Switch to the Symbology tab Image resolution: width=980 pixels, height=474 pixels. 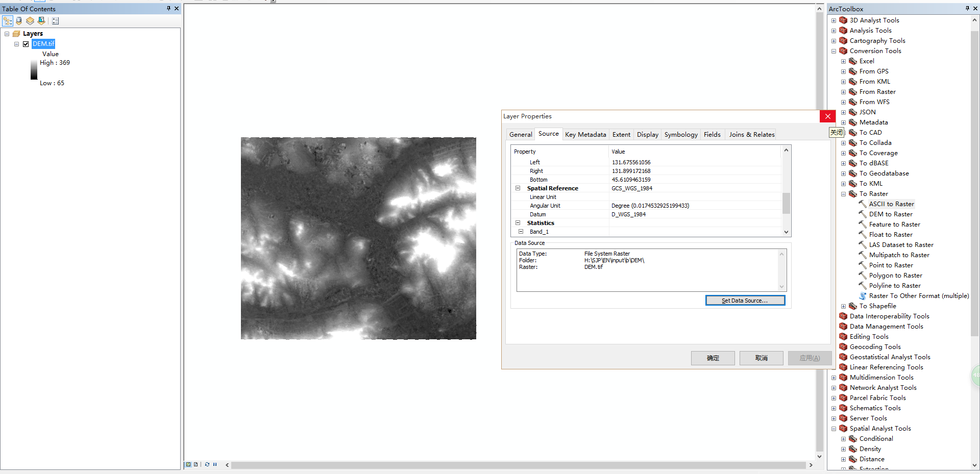point(681,134)
